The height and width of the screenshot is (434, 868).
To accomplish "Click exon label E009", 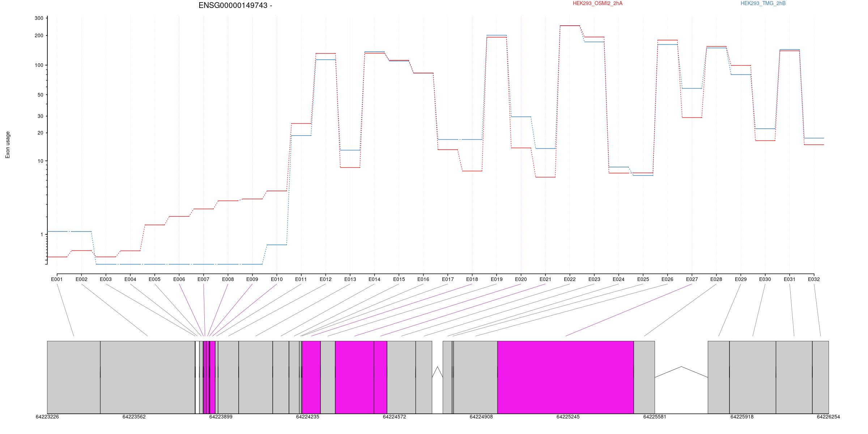I will [x=252, y=279].
